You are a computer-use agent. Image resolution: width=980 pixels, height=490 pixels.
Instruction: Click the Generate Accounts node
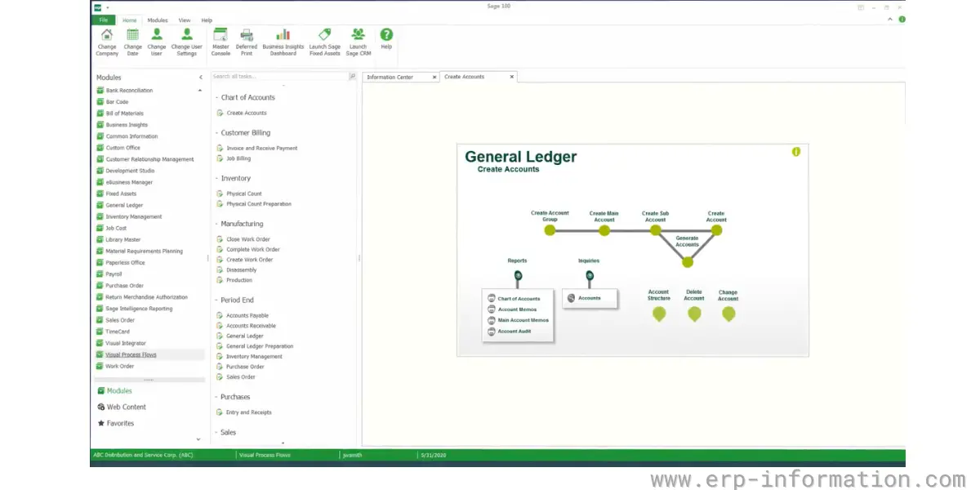[x=688, y=262]
